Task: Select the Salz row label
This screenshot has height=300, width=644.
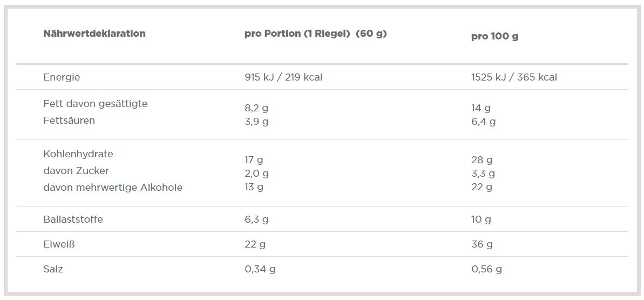Action: point(53,269)
